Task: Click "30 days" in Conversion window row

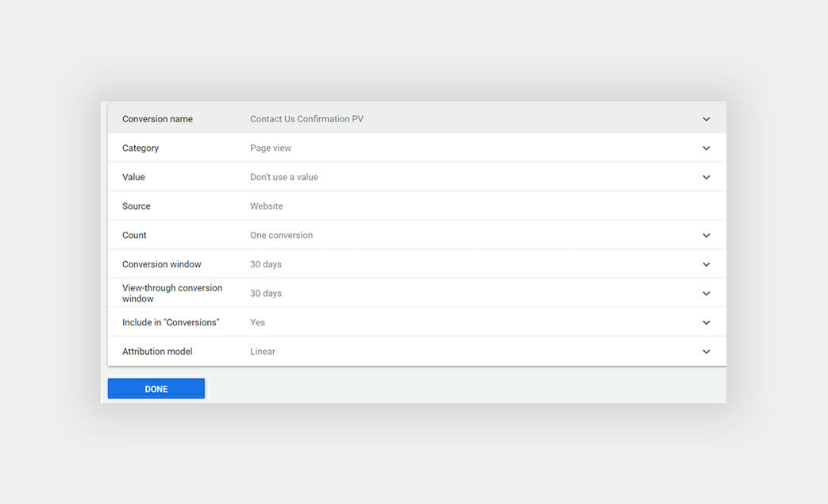Action: tap(266, 264)
